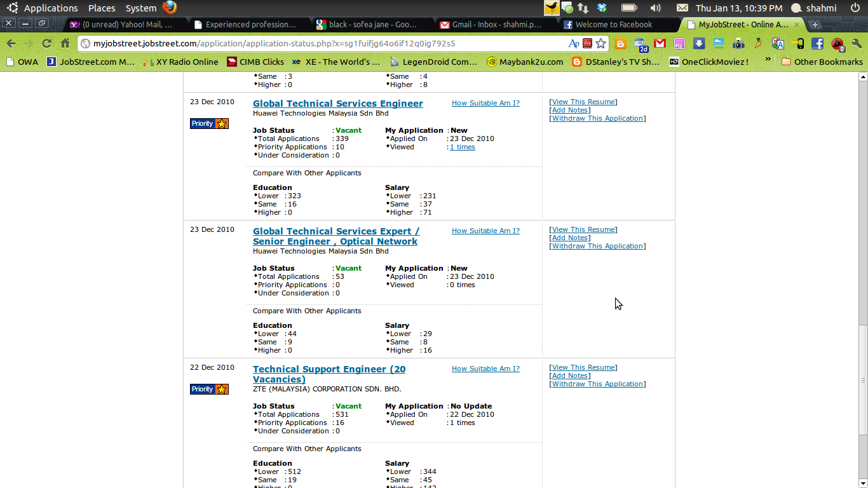Open the Gmail checker extension icon
The image size is (868, 488).
(660, 43)
